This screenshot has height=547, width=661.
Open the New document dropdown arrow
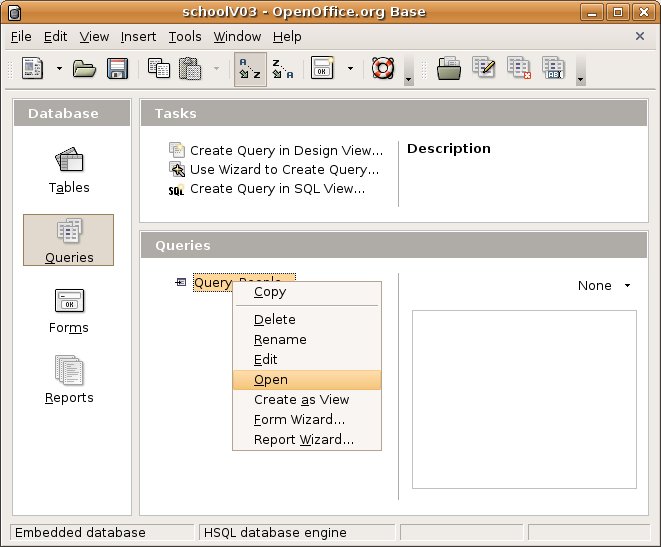point(59,68)
